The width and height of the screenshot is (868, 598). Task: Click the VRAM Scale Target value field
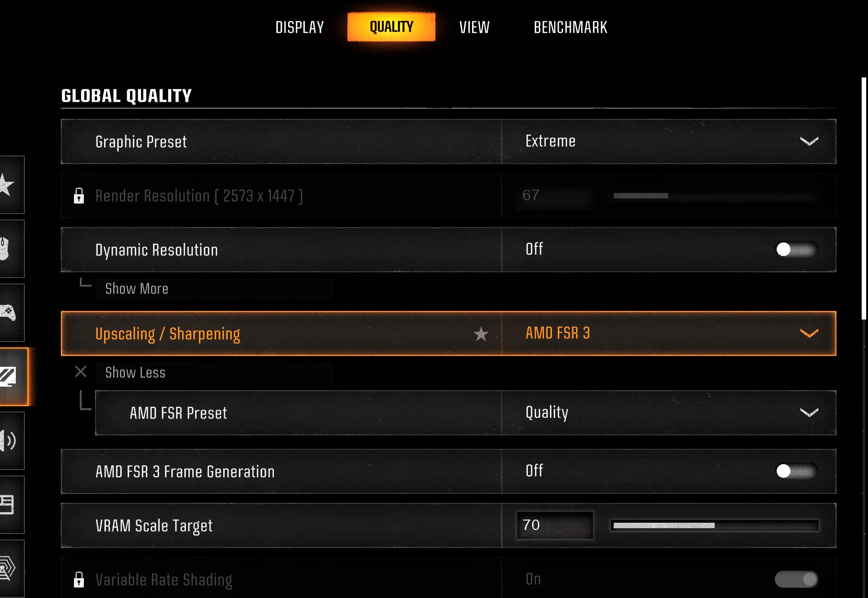click(x=555, y=525)
